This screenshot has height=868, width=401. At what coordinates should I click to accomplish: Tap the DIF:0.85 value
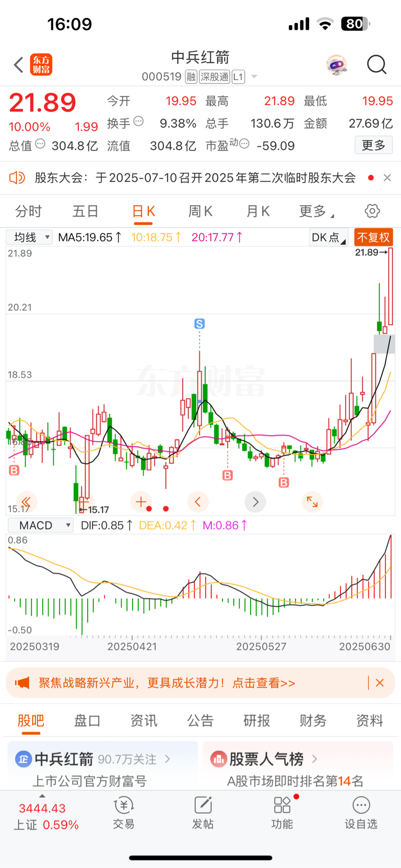pos(107,525)
